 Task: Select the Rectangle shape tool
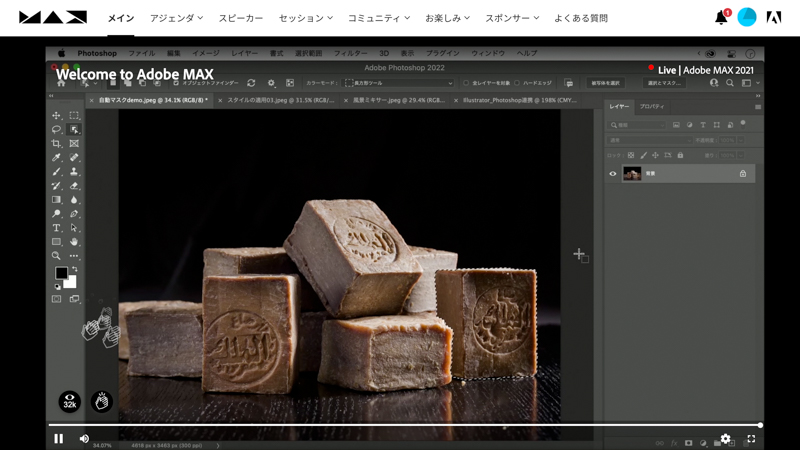(x=56, y=242)
